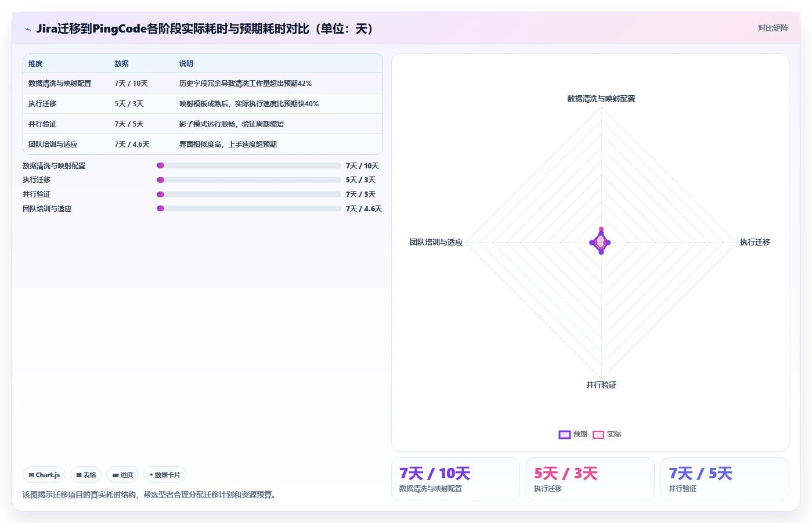812x523 pixels.
Task: Click the 执行迁移 caption in the data card
Action: 548,489
